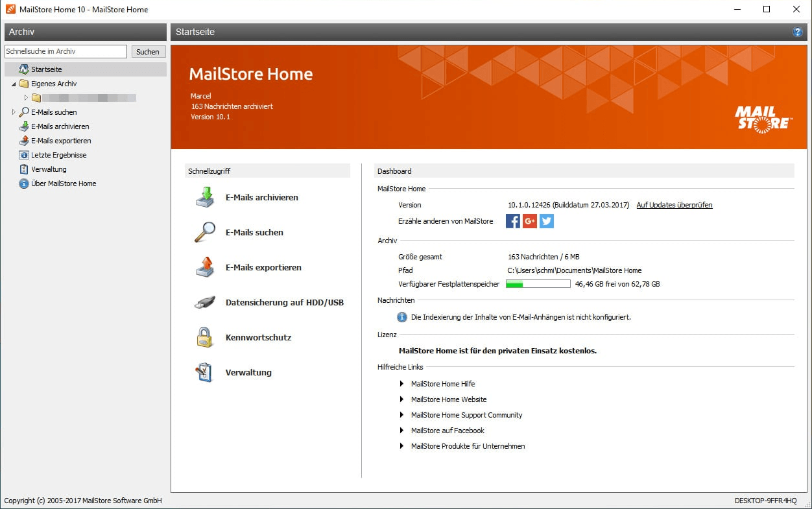Open Datensicherung auf HDD/USB
This screenshot has height=509, width=812.
[x=285, y=302]
